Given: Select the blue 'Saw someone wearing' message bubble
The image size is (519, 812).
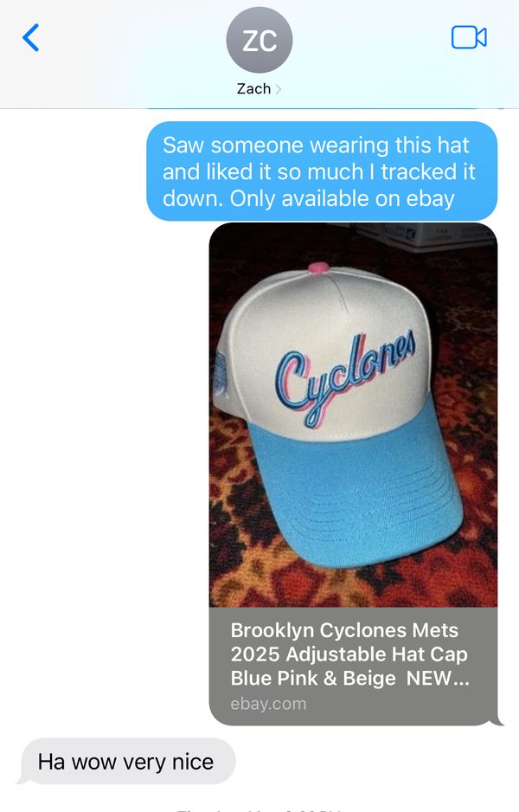Looking at the screenshot, I should tap(322, 171).
